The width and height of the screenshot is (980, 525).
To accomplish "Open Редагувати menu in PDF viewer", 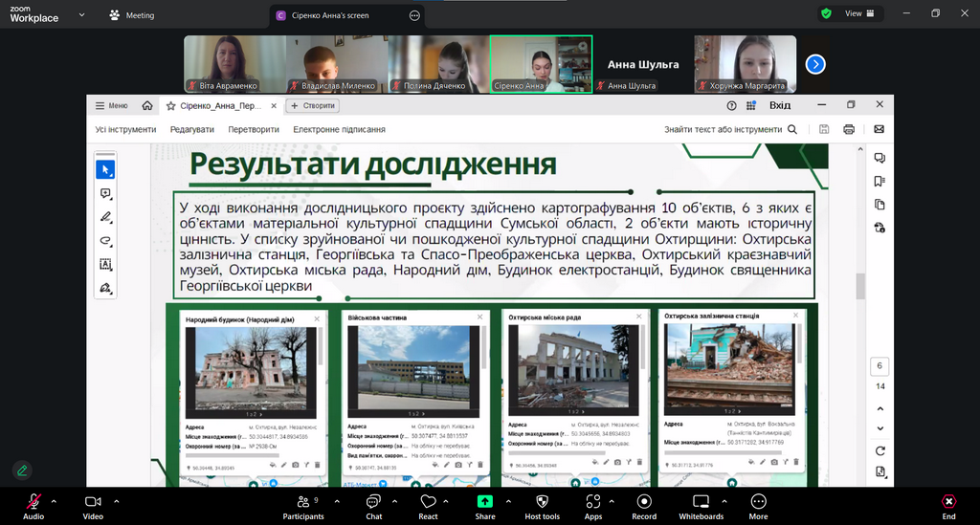I will coord(191,129).
